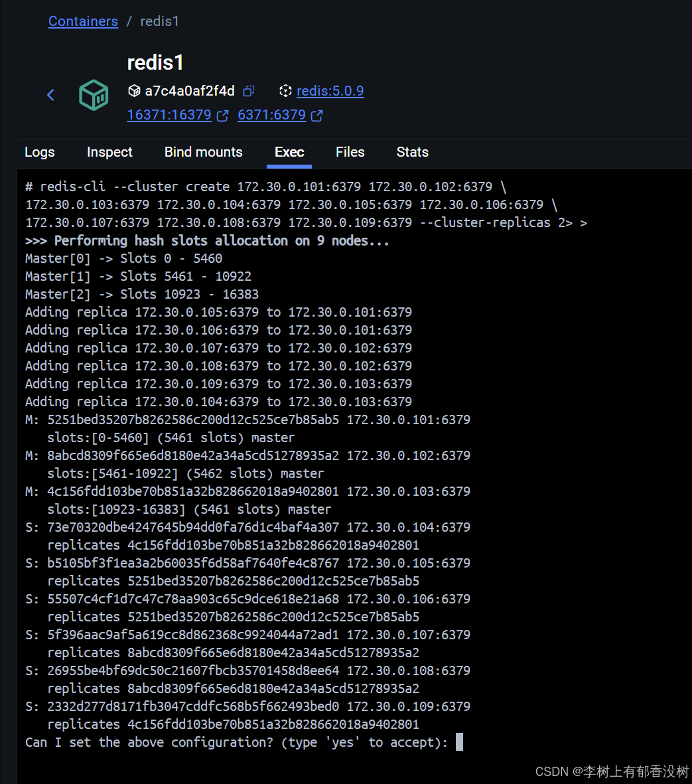Open port mapping 6371:6379 link
The width and height of the screenshot is (692, 784).
(272, 115)
